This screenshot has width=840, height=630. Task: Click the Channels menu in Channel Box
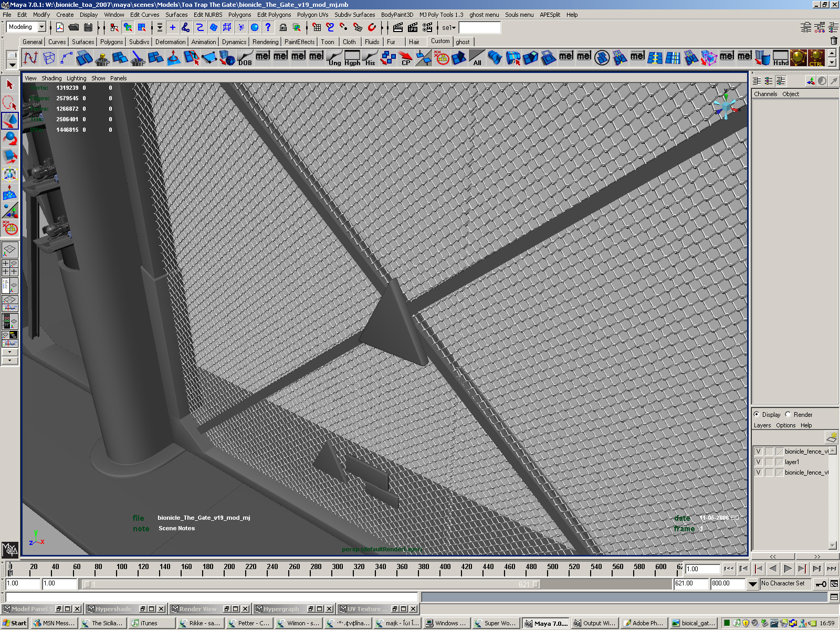765,94
